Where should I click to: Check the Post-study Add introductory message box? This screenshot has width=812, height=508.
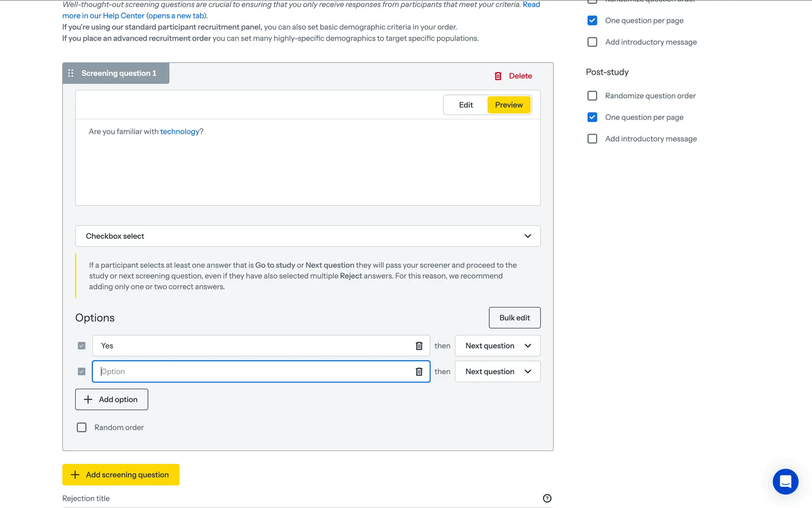click(592, 139)
